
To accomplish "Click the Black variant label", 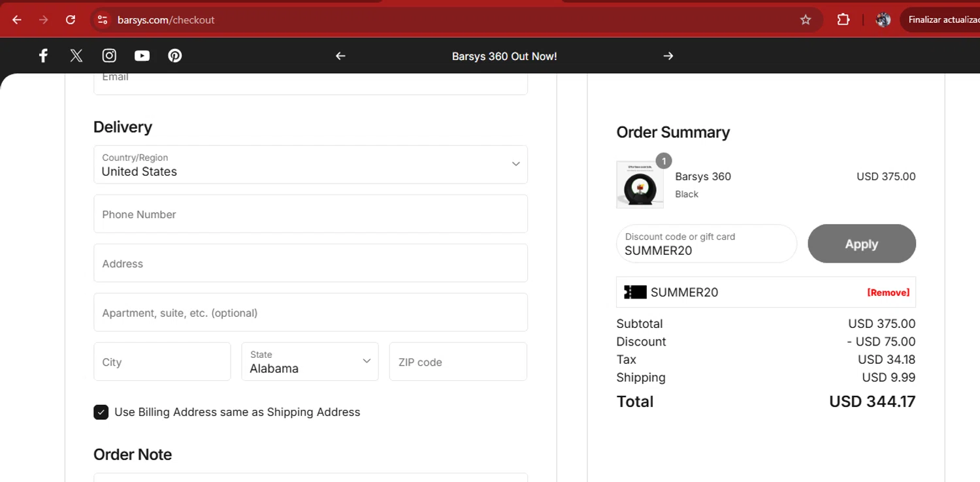I will (x=687, y=194).
